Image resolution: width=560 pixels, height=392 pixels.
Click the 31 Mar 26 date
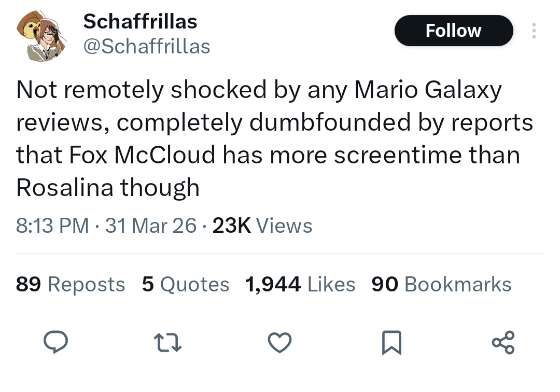pos(151,226)
